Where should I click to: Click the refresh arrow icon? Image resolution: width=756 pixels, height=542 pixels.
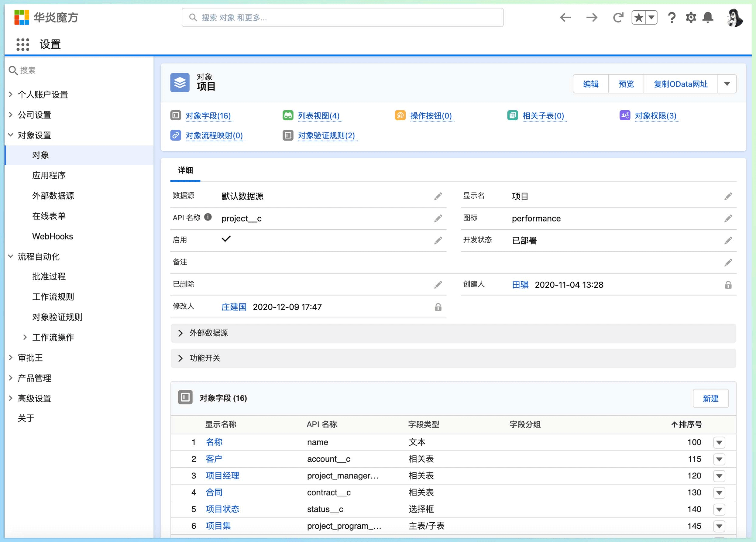pyautogui.click(x=618, y=17)
